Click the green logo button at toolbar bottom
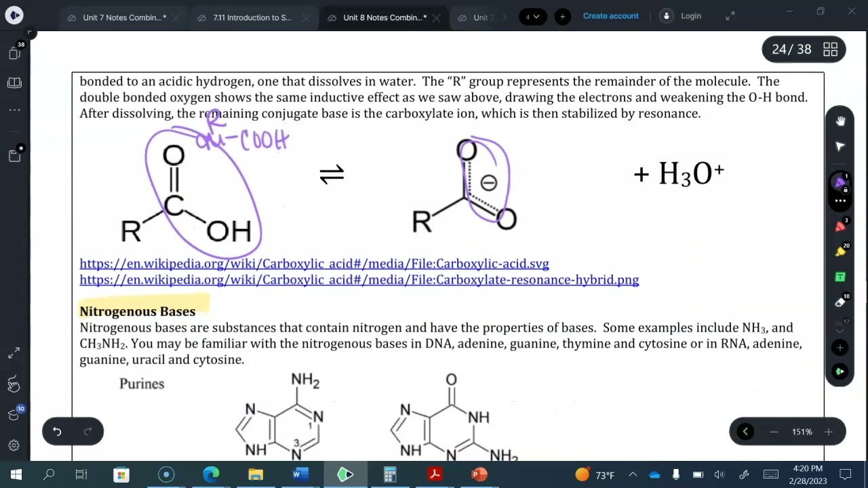 pyautogui.click(x=840, y=371)
